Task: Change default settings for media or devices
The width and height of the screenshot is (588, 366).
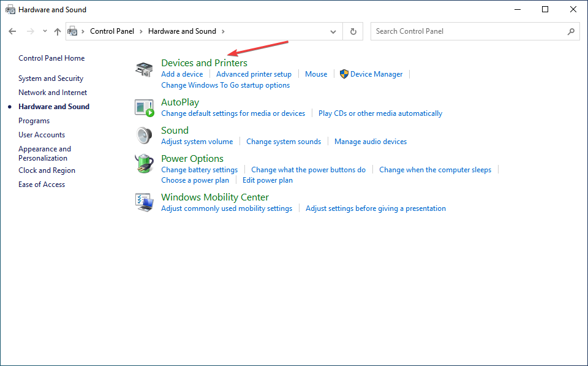Action: tap(233, 113)
